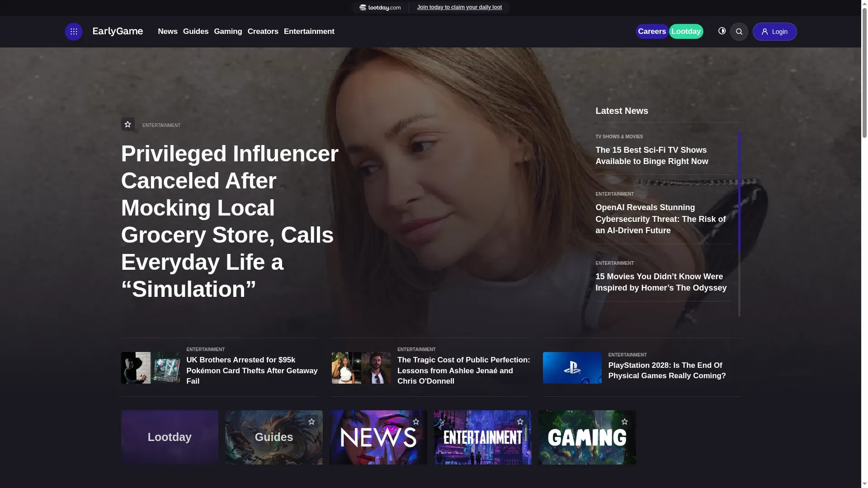868x488 pixels.
Task: Click the EarlyGame logo
Action: click(x=118, y=31)
